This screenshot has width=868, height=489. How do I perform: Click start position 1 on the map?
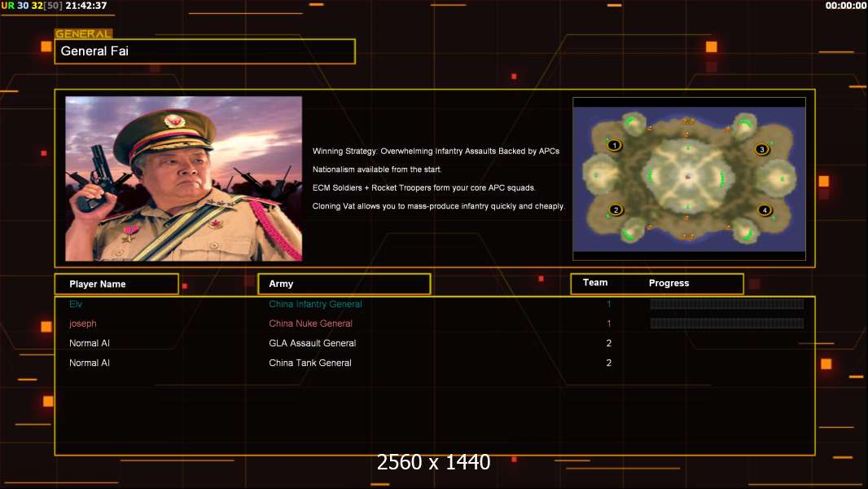pyautogui.click(x=614, y=145)
